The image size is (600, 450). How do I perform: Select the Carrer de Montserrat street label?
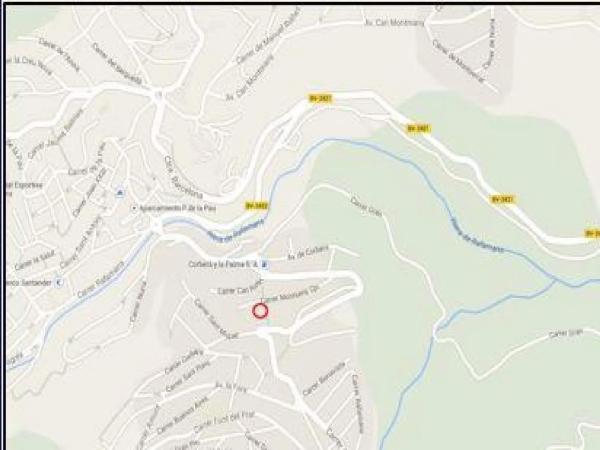coord(459,61)
